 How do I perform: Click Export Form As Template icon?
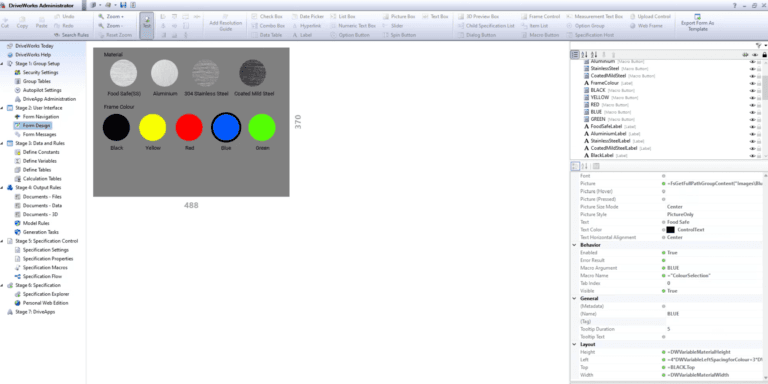[697, 17]
